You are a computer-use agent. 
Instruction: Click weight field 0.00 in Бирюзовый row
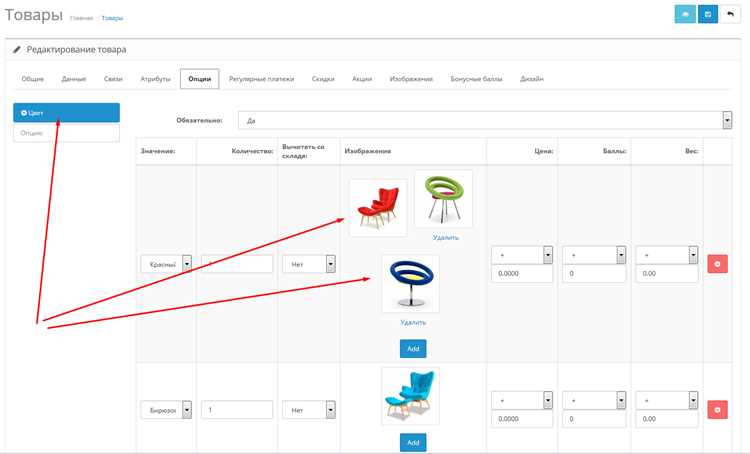pyautogui.click(x=667, y=419)
